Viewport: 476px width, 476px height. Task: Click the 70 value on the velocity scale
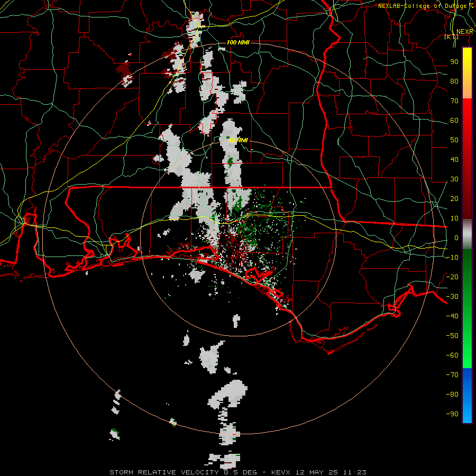(x=454, y=101)
